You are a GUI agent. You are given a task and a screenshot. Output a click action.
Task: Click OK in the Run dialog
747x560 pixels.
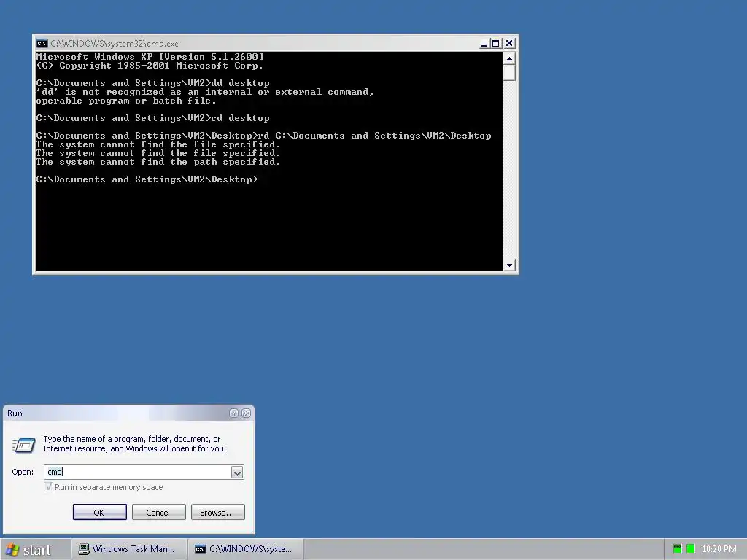99,513
